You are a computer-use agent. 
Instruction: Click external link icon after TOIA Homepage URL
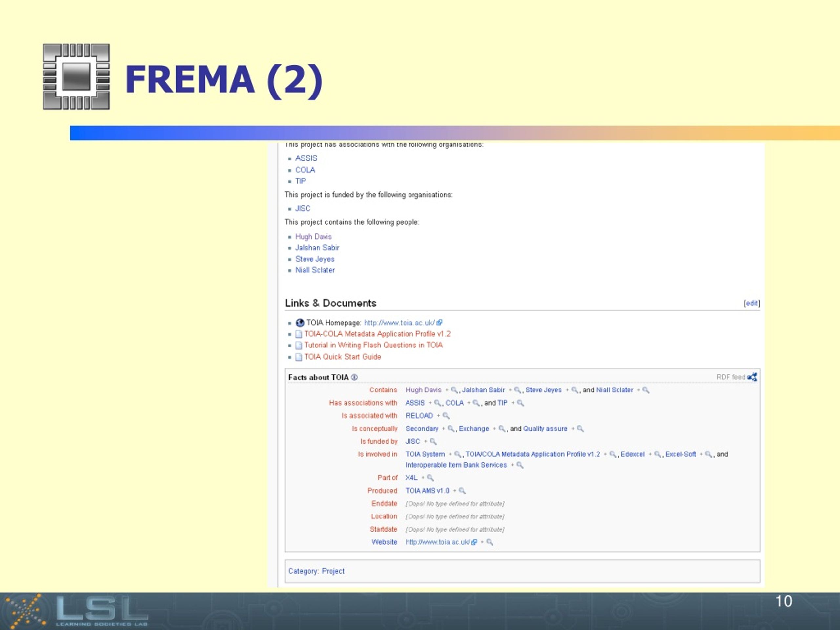439,323
